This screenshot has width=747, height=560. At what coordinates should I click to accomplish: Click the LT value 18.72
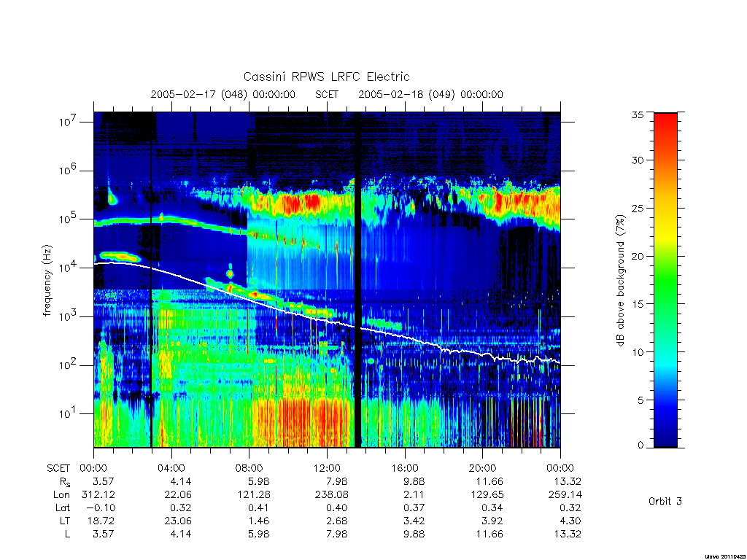[x=101, y=521]
